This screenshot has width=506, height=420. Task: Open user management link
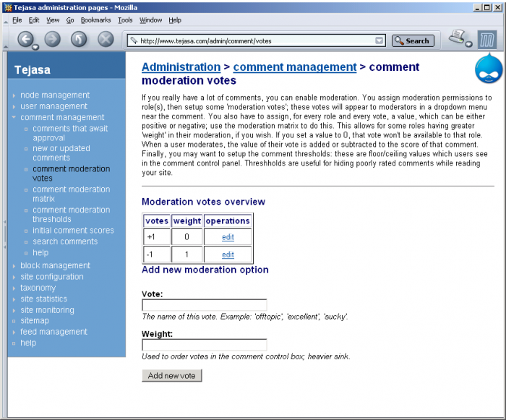click(x=53, y=106)
